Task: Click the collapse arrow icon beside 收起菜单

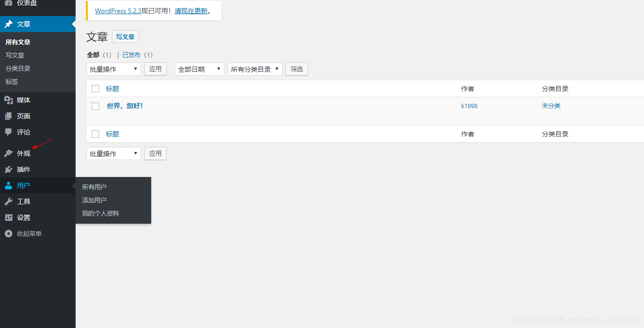Action: point(9,234)
